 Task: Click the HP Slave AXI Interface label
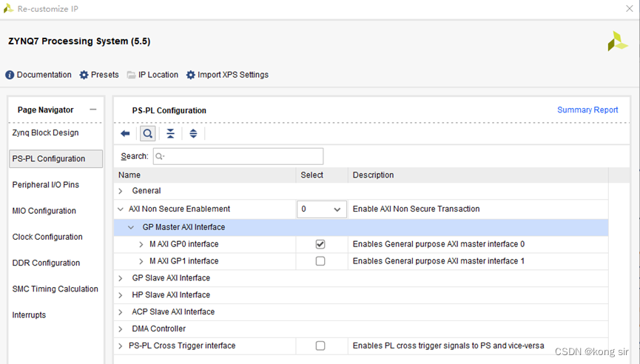[171, 295]
